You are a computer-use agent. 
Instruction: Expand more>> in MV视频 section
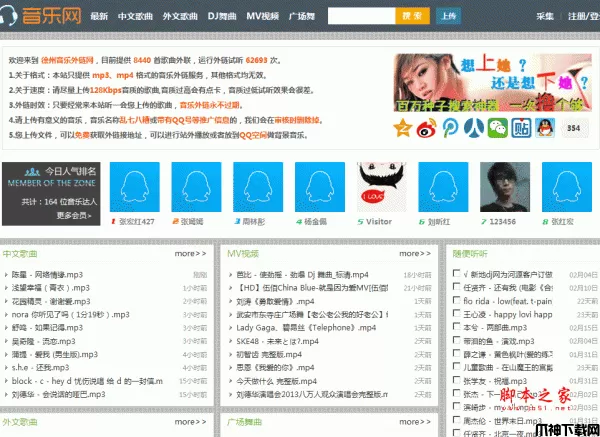(414, 254)
